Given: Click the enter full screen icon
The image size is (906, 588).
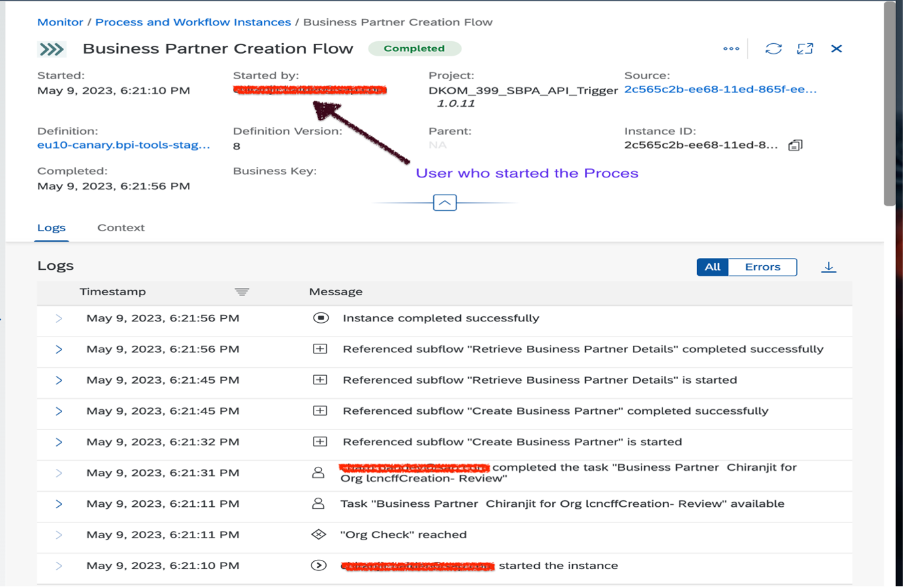Looking at the screenshot, I should point(805,48).
